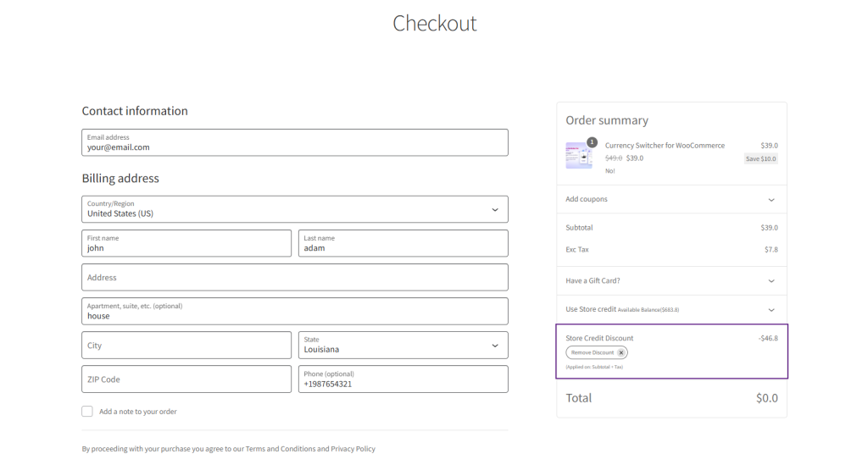Click the Exc Tax $7.8 value
The image size is (868, 465).
click(x=771, y=250)
